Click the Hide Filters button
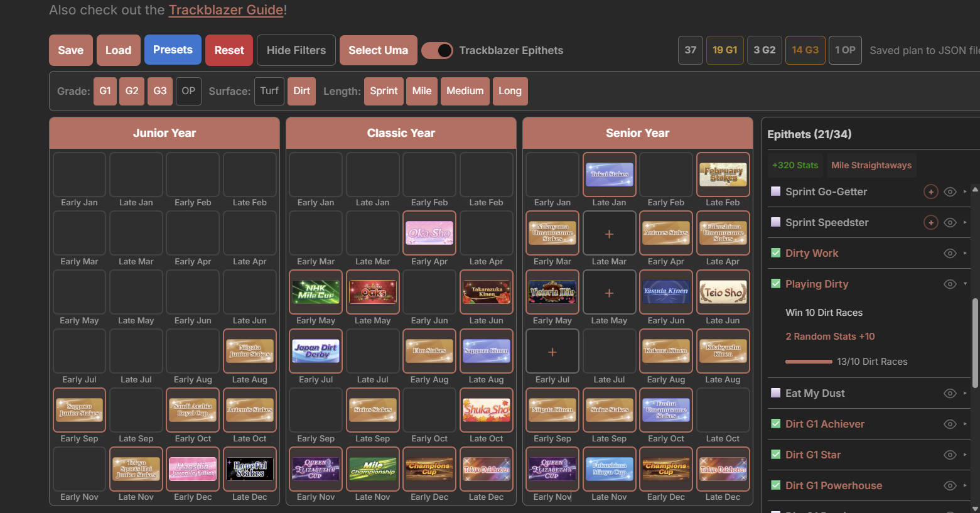The width and height of the screenshot is (980, 513). [296, 50]
